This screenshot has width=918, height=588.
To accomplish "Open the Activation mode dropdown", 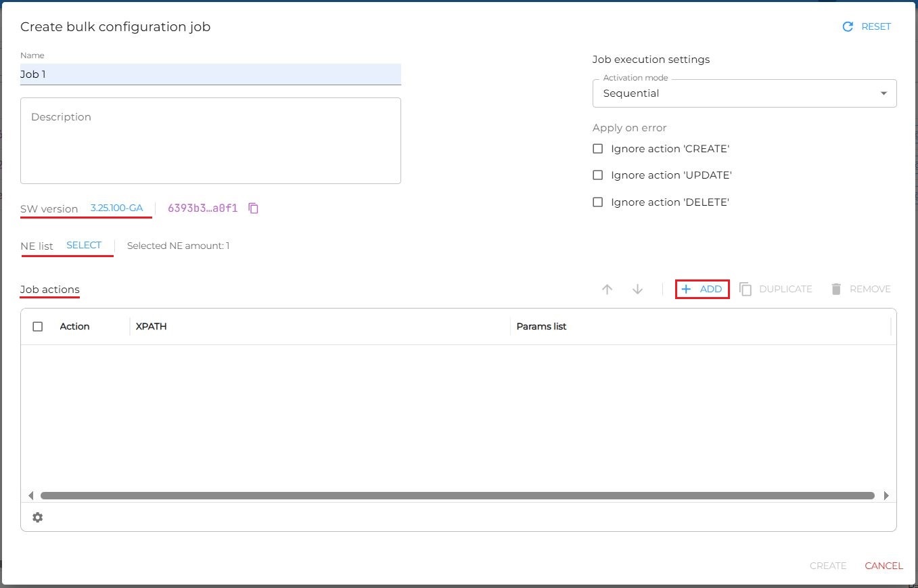I will tap(745, 93).
